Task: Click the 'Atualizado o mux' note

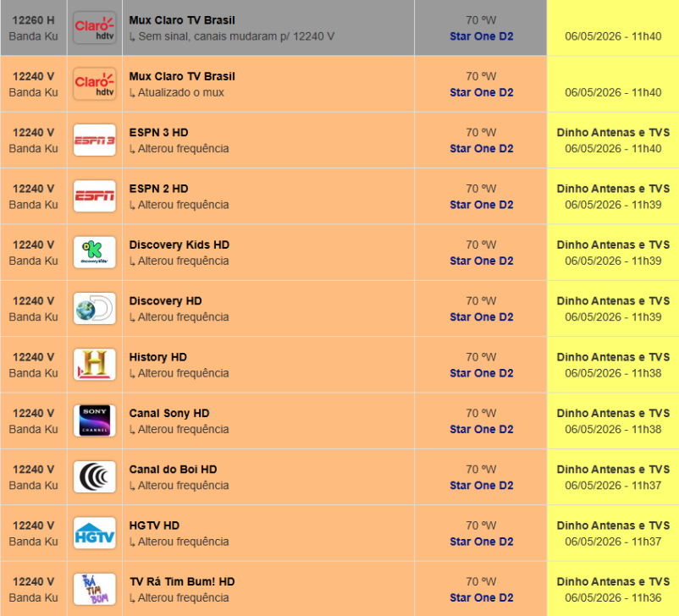Action: coord(180,92)
